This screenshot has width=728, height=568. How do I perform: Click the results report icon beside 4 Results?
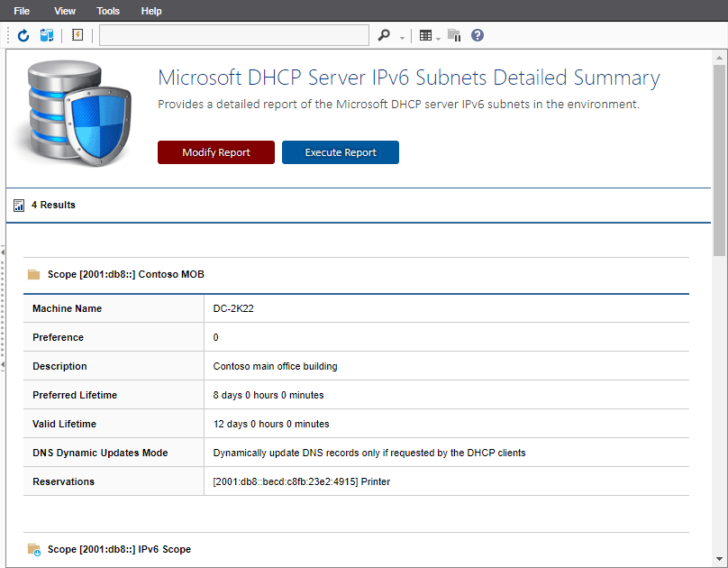click(19, 206)
